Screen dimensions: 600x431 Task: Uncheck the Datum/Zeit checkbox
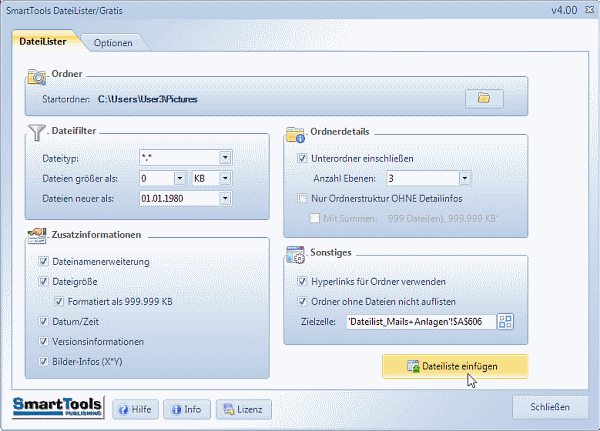(x=44, y=321)
